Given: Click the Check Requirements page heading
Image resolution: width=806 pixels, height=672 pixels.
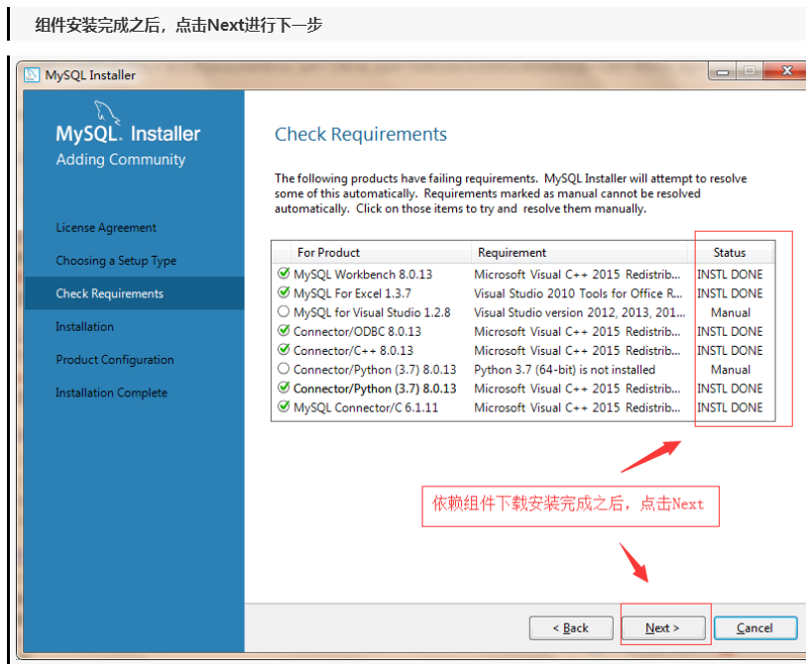Looking at the screenshot, I should click(x=361, y=134).
